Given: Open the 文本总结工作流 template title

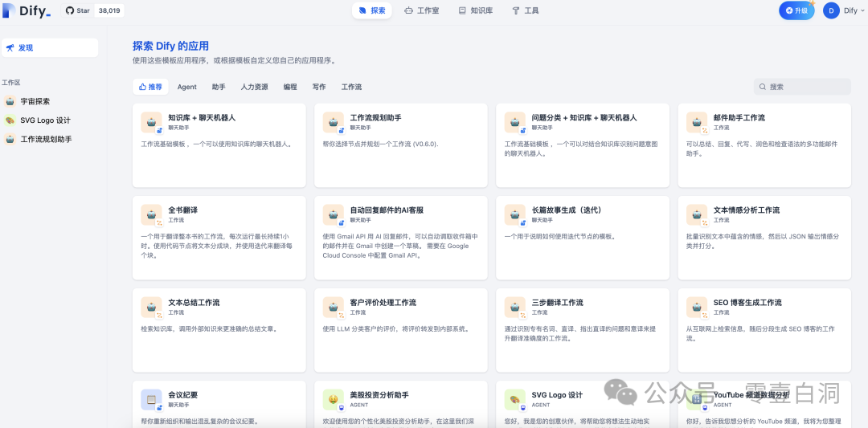Looking at the screenshot, I should tap(194, 303).
